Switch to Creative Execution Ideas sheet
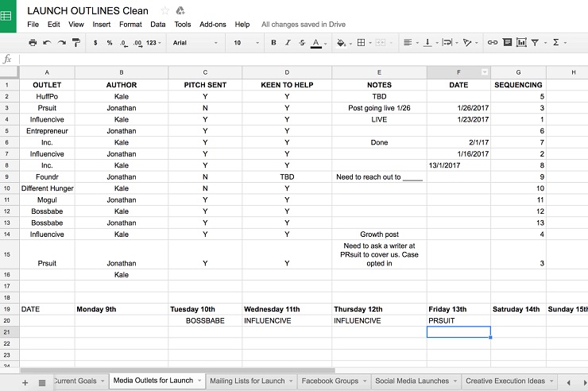The image size is (588, 391). (x=505, y=381)
